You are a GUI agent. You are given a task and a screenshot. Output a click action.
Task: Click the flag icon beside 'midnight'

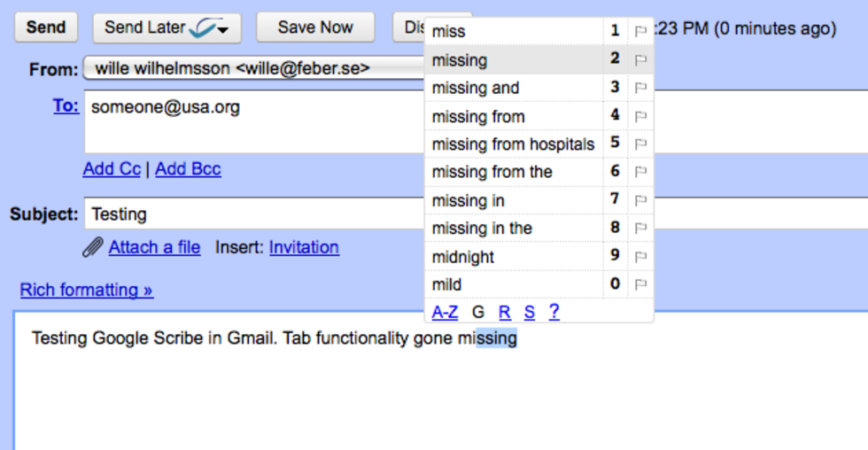639,257
